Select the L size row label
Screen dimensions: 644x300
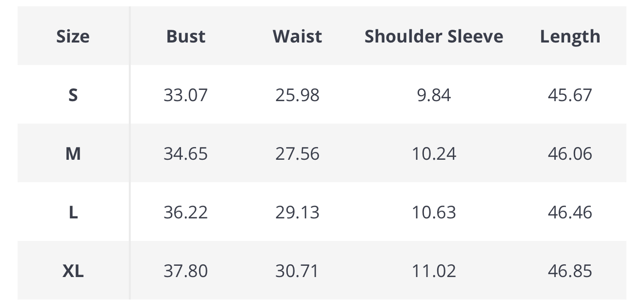(x=73, y=213)
